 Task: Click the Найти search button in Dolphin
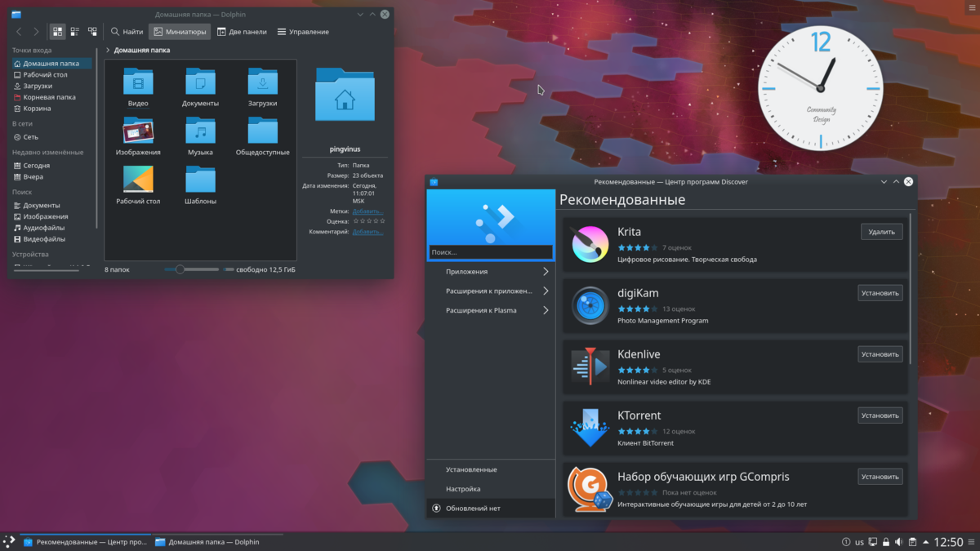point(127,32)
